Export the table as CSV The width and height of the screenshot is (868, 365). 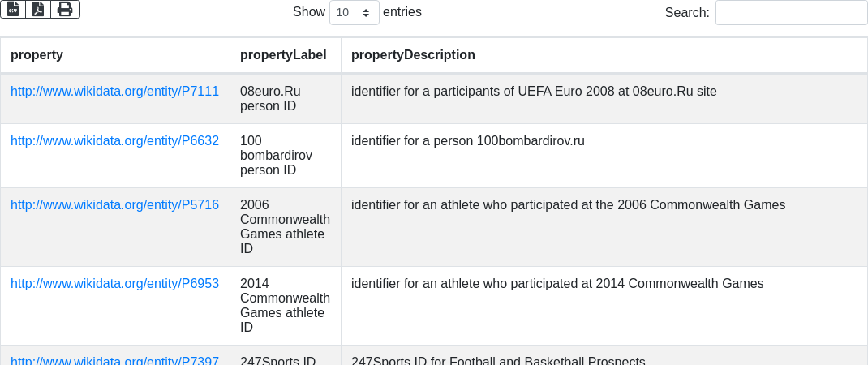(x=13, y=10)
